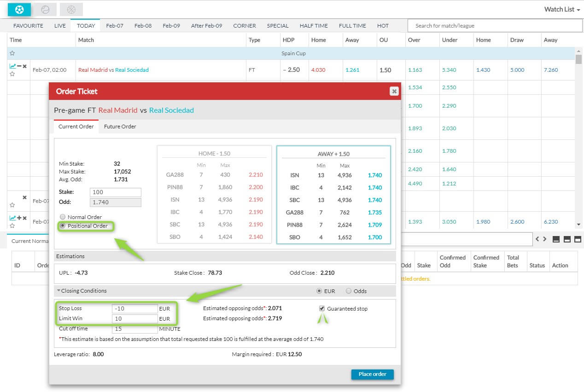This screenshot has width=584, height=392.
Task: Remove the Real Madrid match row
Action: pyautogui.click(x=25, y=66)
